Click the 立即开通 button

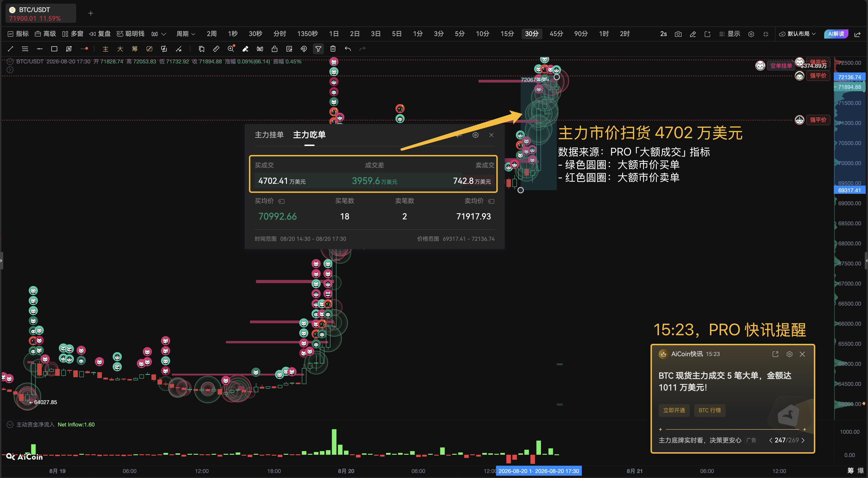click(x=674, y=410)
